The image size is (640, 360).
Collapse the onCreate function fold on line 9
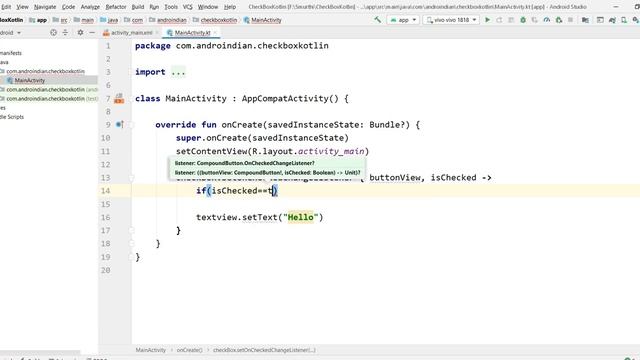[x=131, y=124]
